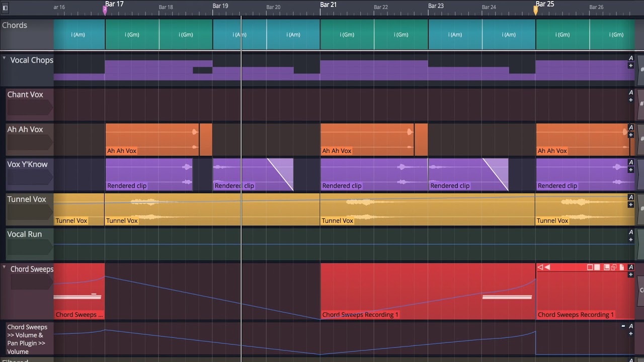
Task: Click the input arrow box under Chant Vox name
Action: pyautogui.click(x=29, y=108)
